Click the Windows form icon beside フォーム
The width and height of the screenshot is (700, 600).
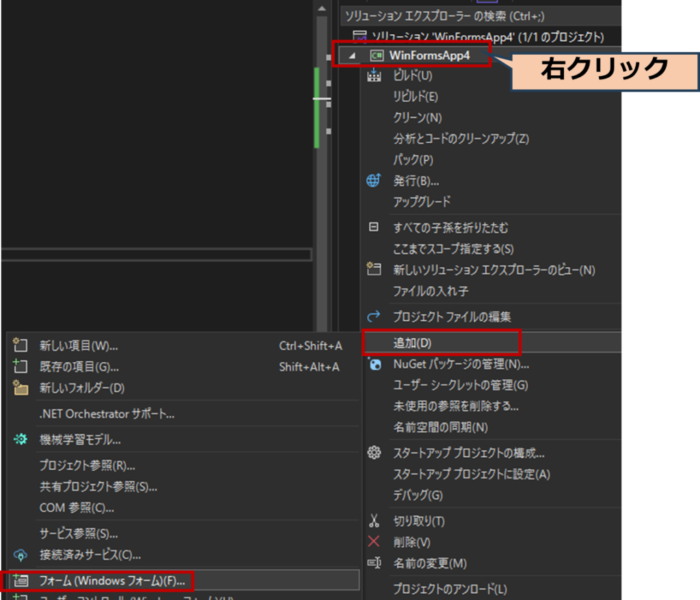pyautogui.click(x=20, y=580)
